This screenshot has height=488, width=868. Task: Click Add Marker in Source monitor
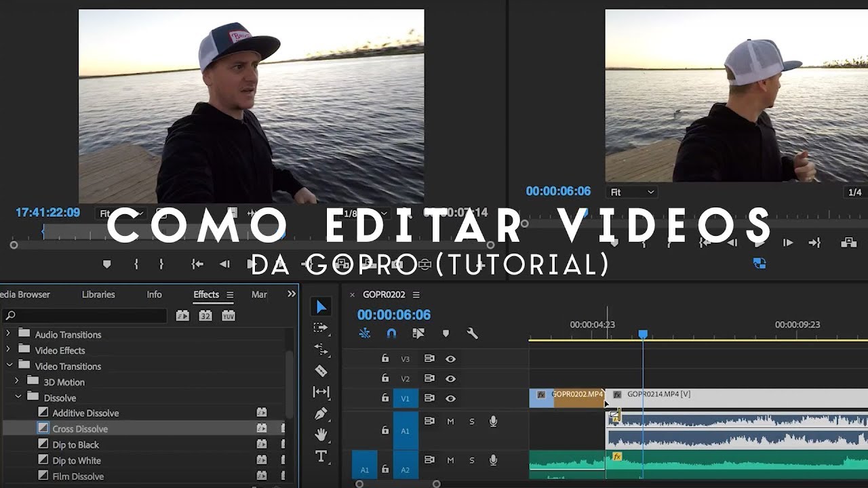(x=106, y=264)
